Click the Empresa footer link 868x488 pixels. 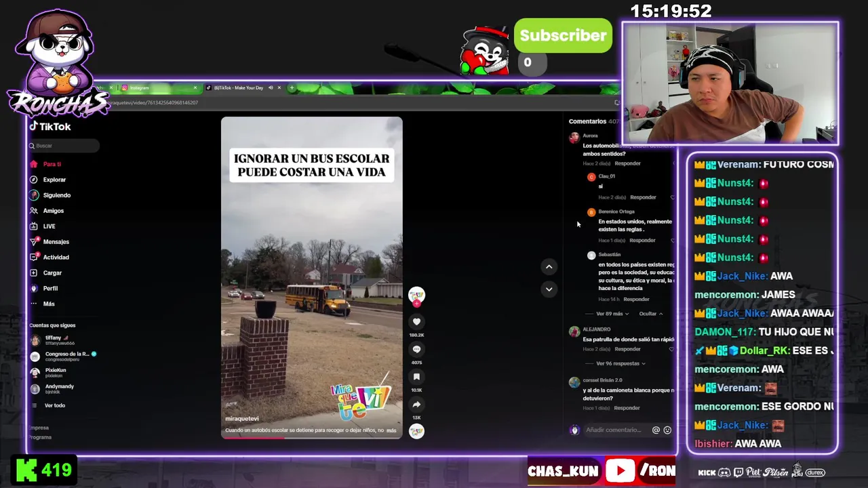click(x=39, y=428)
